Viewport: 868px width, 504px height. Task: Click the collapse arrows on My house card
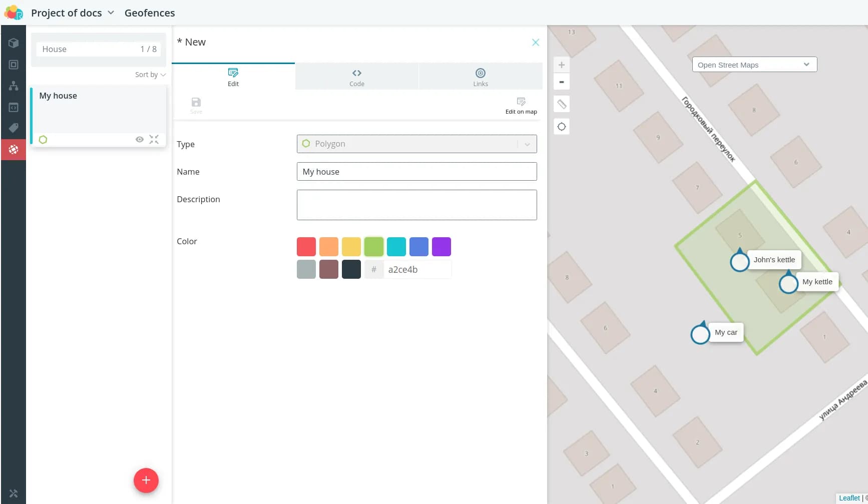pos(154,140)
